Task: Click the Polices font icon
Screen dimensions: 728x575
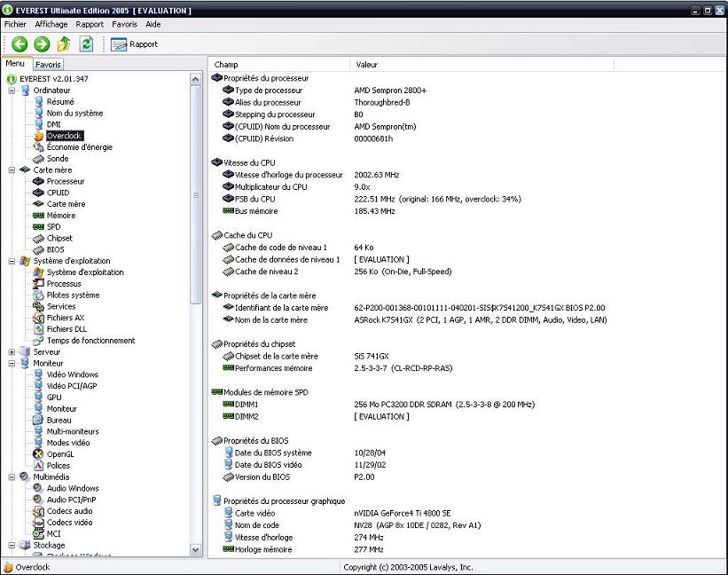Action: [39, 466]
